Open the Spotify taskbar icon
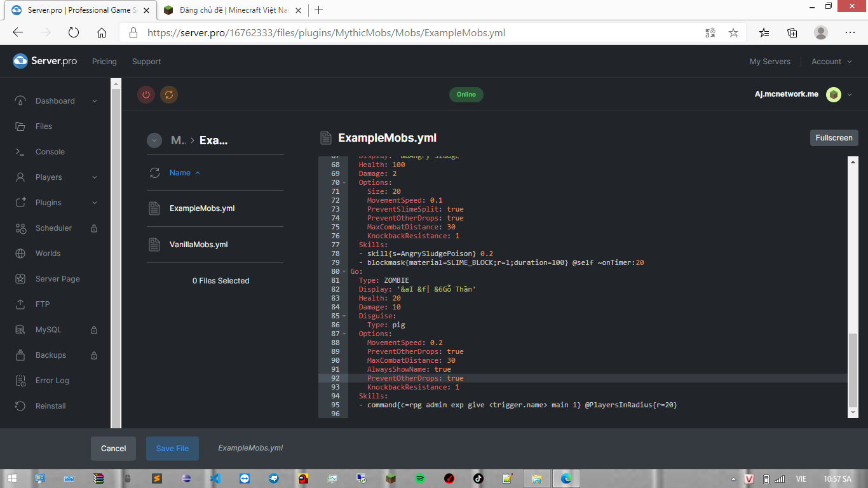 pyautogui.click(x=420, y=478)
